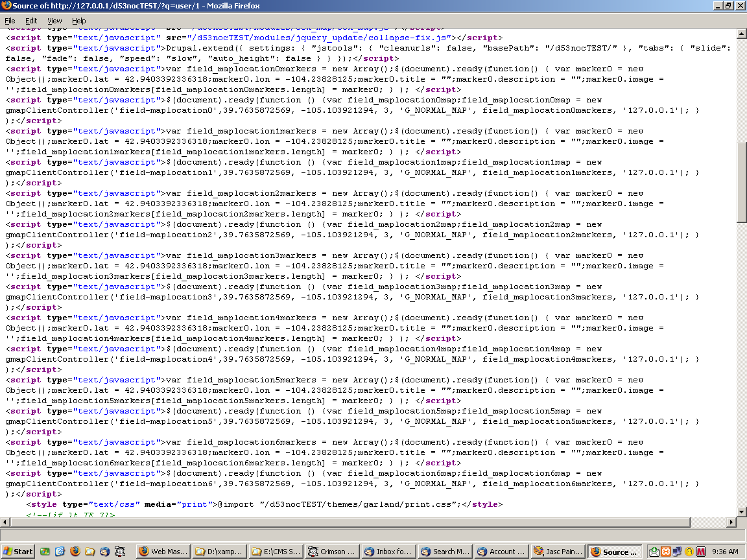Screen dimensions: 747x560
Task: Switch to Web Mas... Firefox taskbar window
Action: (x=164, y=552)
